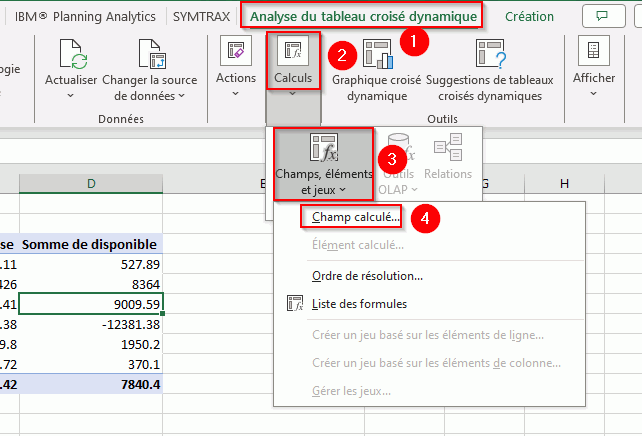Open the SYMTRAX ribbon tab
The height and width of the screenshot is (436, 642).
200,16
